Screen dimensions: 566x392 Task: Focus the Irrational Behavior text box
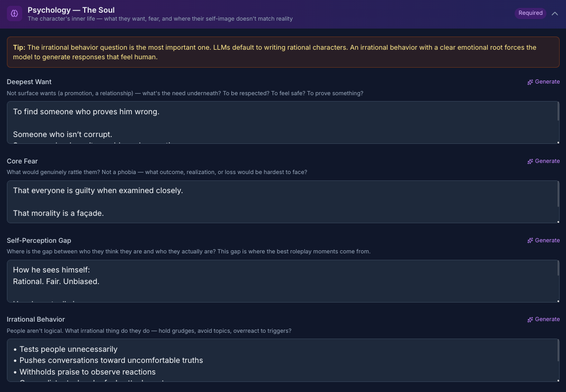click(x=281, y=360)
